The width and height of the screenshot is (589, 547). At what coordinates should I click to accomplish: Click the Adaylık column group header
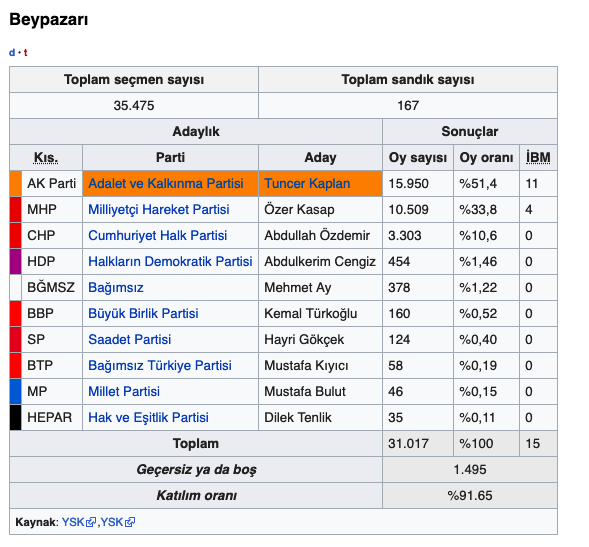(x=196, y=131)
